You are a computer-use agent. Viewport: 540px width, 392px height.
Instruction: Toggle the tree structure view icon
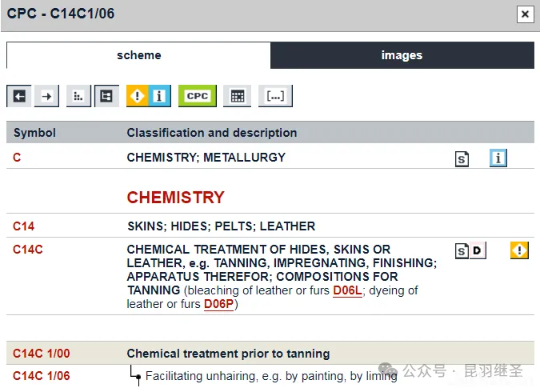[x=106, y=96]
